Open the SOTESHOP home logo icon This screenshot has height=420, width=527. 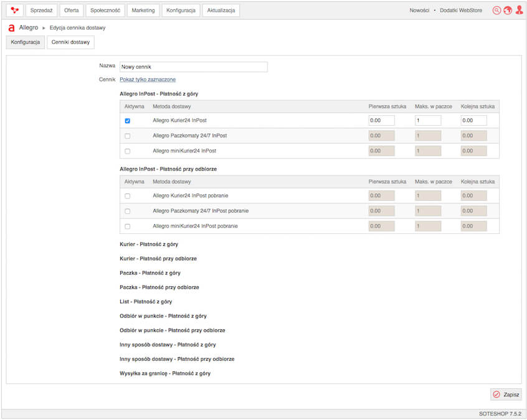pos(15,11)
